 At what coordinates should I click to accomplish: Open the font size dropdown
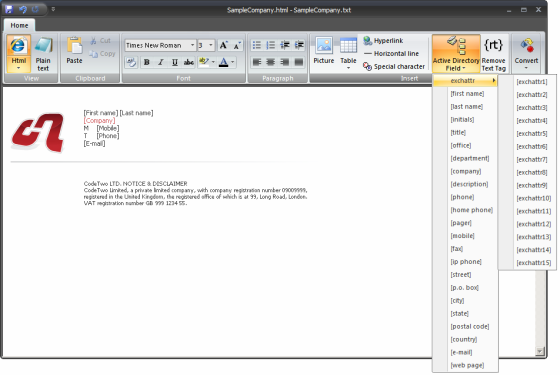pyautogui.click(x=211, y=45)
